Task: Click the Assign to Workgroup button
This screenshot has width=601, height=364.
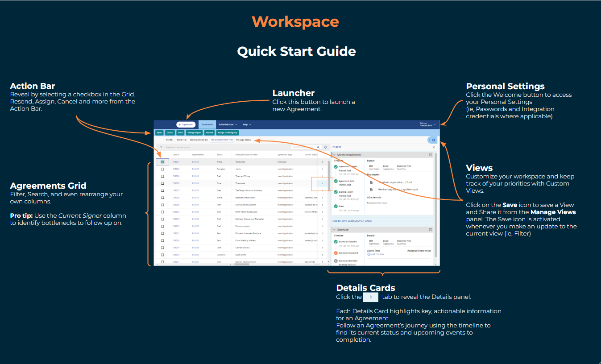Action: click(228, 132)
